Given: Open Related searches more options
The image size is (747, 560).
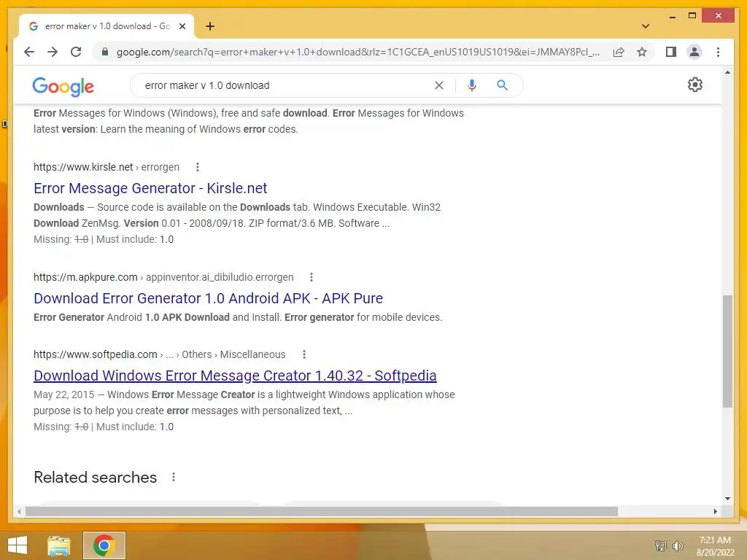Looking at the screenshot, I should pyautogui.click(x=174, y=477).
